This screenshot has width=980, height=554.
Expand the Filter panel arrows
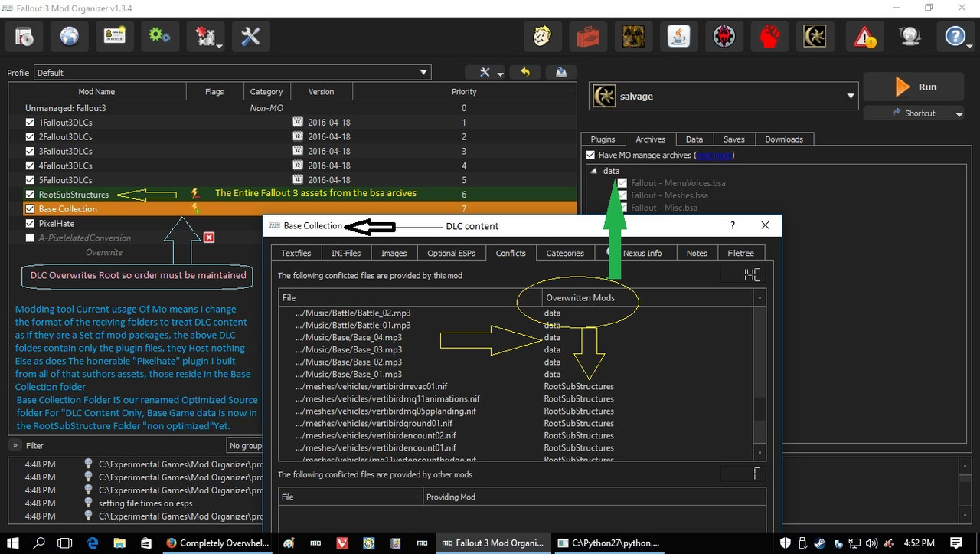[x=15, y=445]
